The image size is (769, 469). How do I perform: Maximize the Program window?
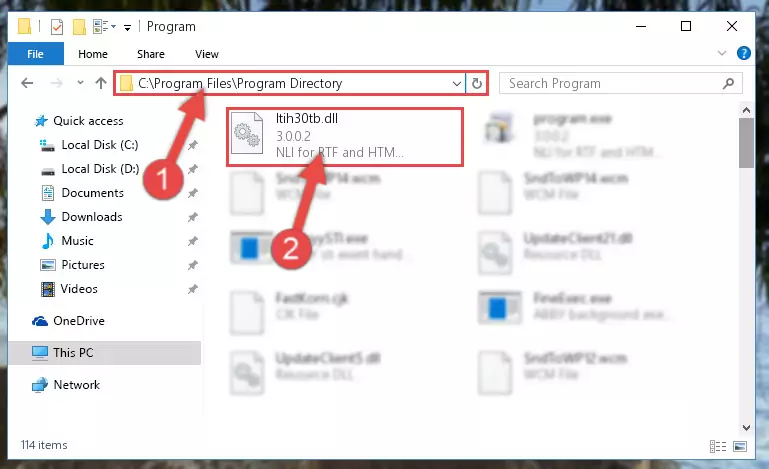click(x=686, y=26)
